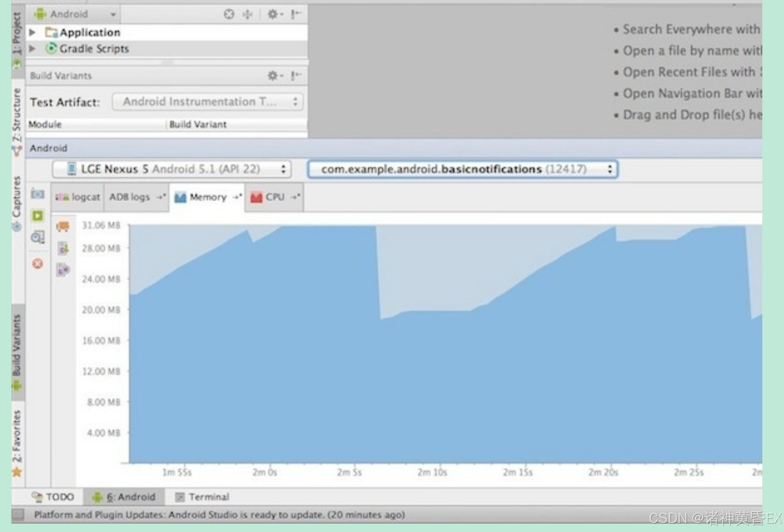Switch to the logcat tab

tap(77, 197)
